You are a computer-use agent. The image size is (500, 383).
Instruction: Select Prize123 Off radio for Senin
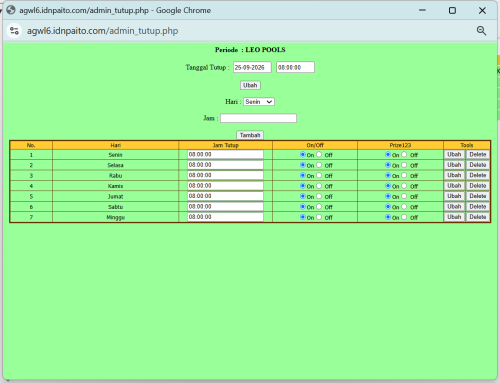point(404,154)
